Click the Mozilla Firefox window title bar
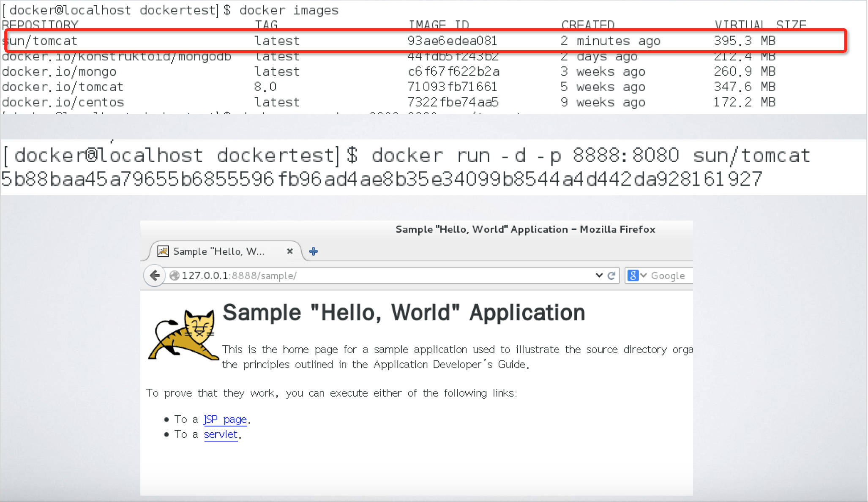This screenshot has width=868, height=502. [x=525, y=229]
